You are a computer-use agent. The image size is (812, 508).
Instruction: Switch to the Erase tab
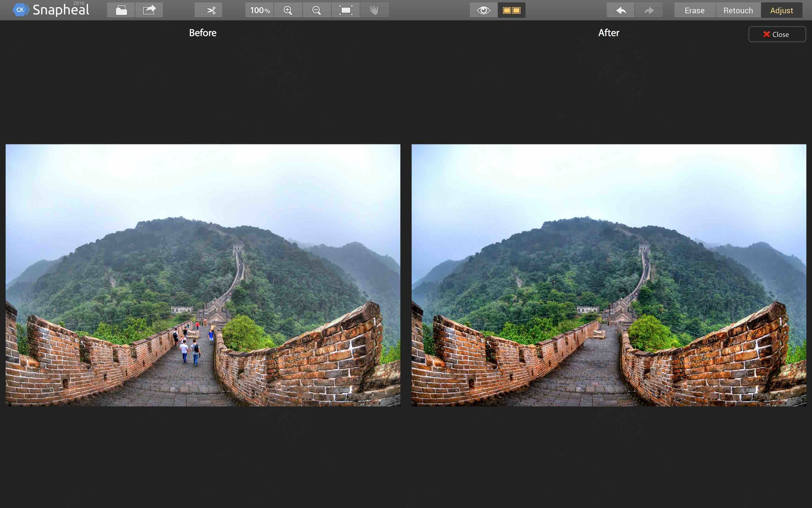coord(694,10)
